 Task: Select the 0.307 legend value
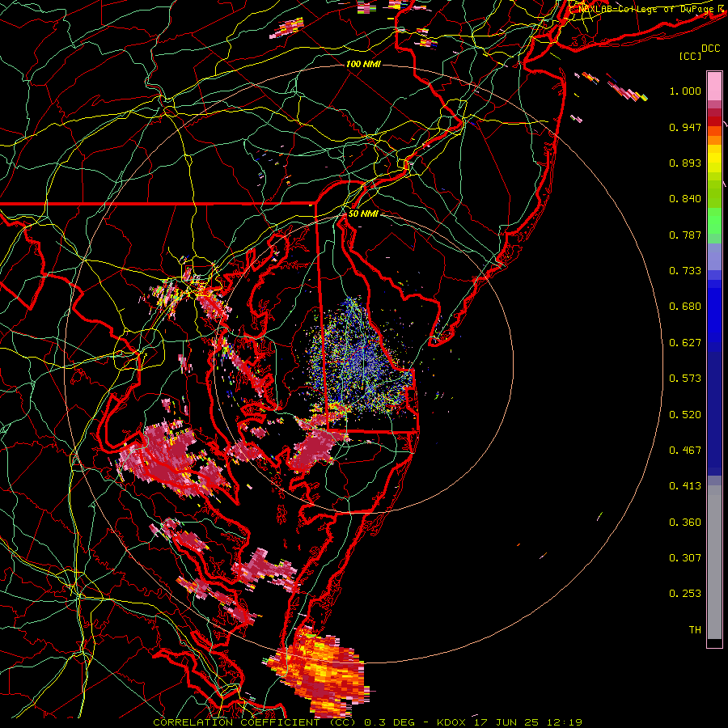tap(685, 558)
